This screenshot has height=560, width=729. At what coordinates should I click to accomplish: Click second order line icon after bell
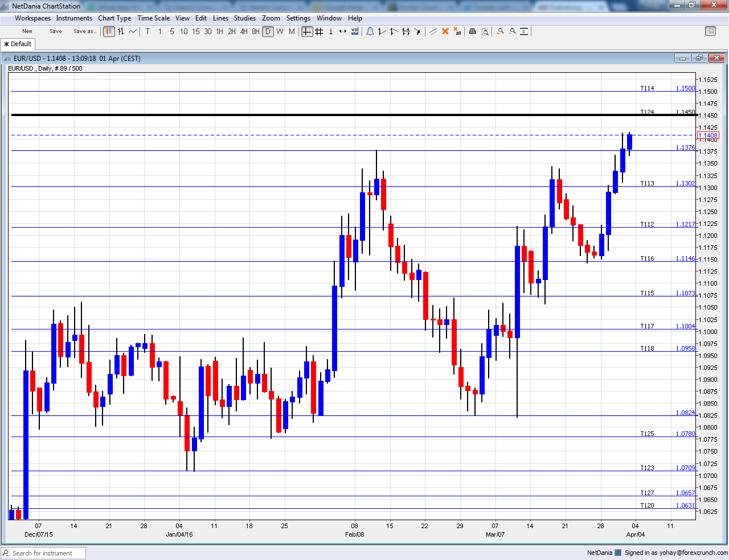pos(394,31)
